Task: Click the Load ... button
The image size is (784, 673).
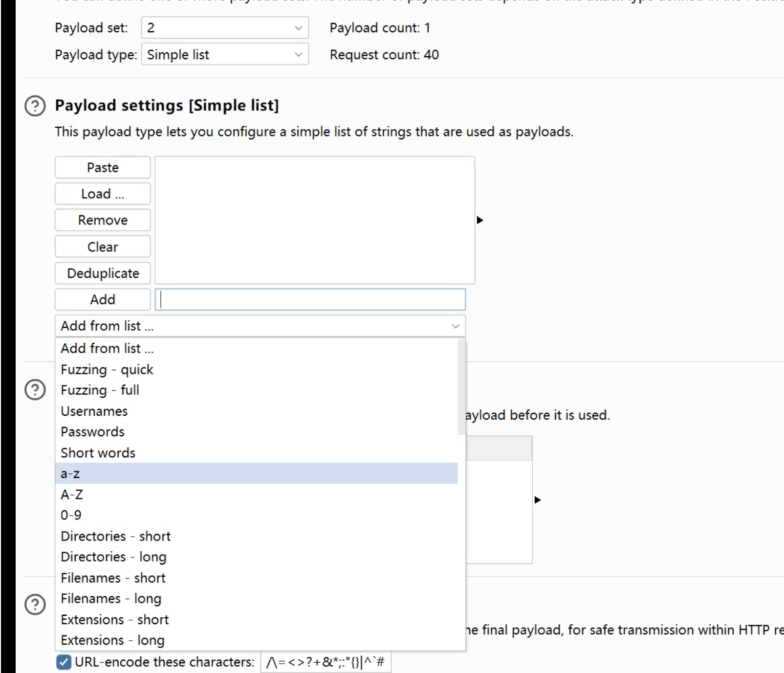Action: pyautogui.click(x=103, y=194)
